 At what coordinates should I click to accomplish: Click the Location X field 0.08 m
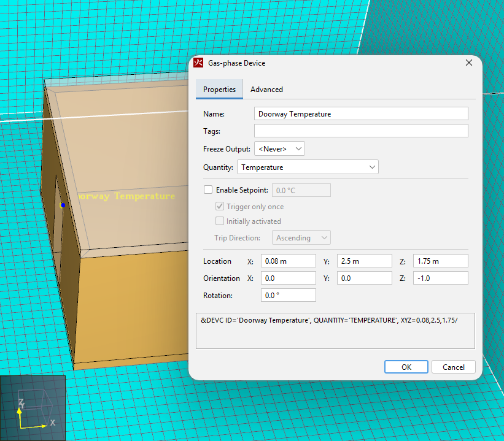click(289, 261)
